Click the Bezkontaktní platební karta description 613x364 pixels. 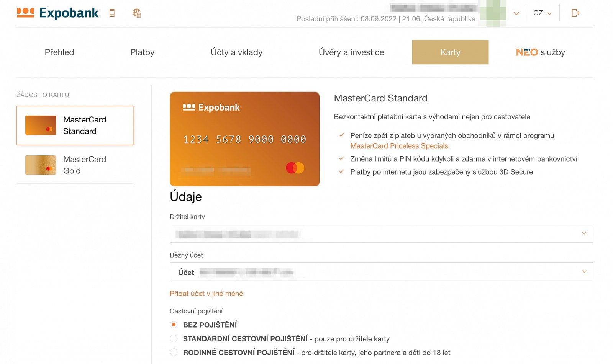(x=432, y=117)
